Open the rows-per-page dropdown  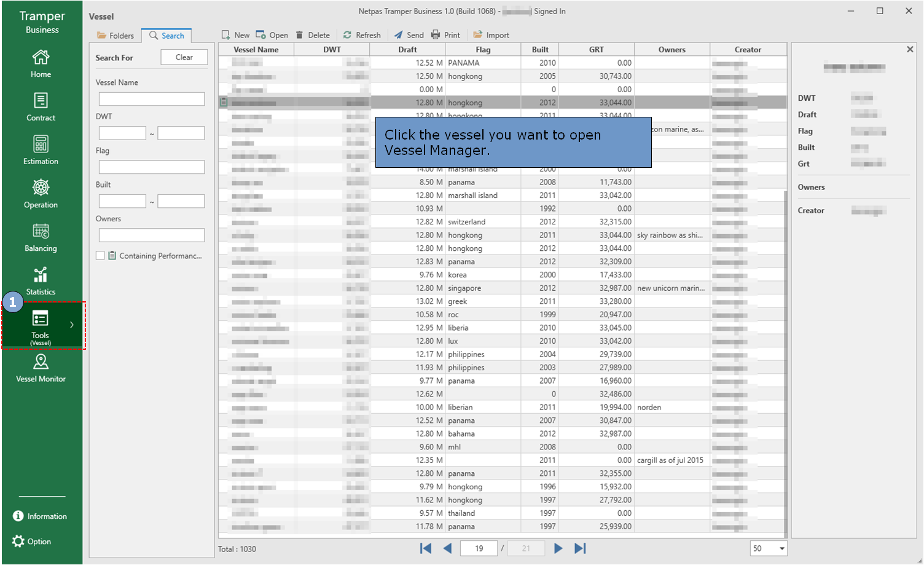tap(781, 548)
